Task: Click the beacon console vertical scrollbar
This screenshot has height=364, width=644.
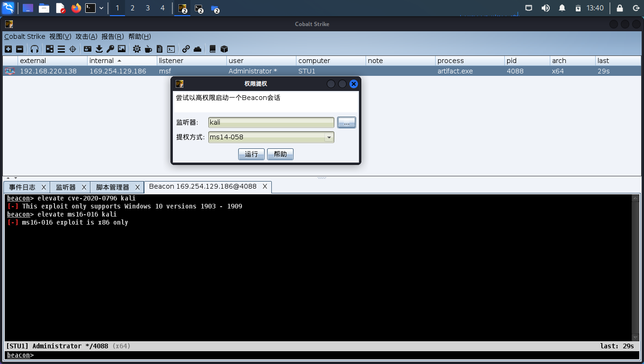Action: 635,267
